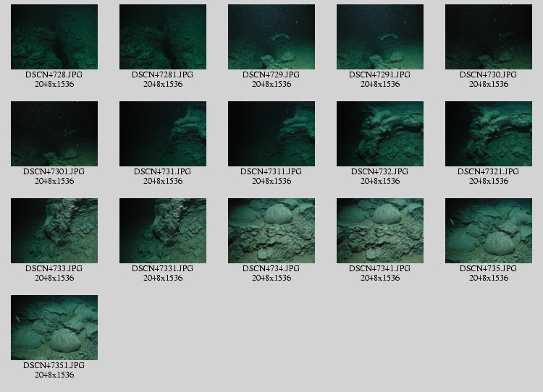Select the DSCN47281.JPG thumbnail image

(163, 37)
